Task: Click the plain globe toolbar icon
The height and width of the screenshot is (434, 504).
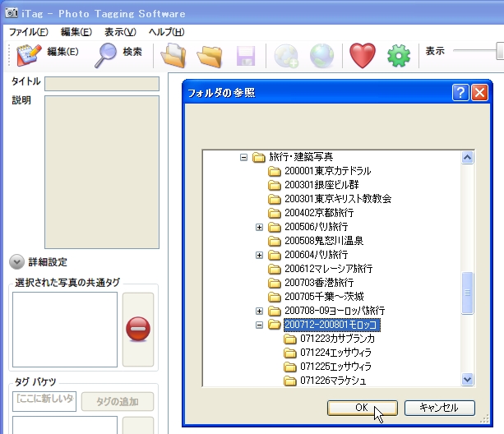Action: click(321, 56)
